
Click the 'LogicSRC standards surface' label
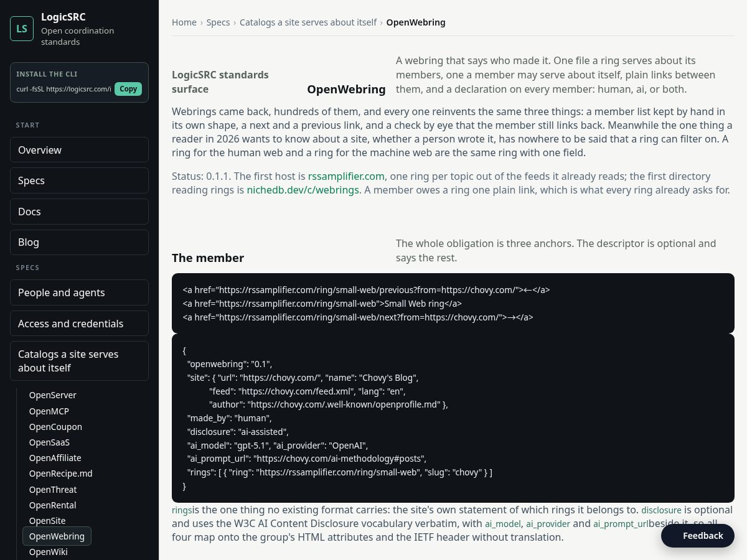[220, 82]
